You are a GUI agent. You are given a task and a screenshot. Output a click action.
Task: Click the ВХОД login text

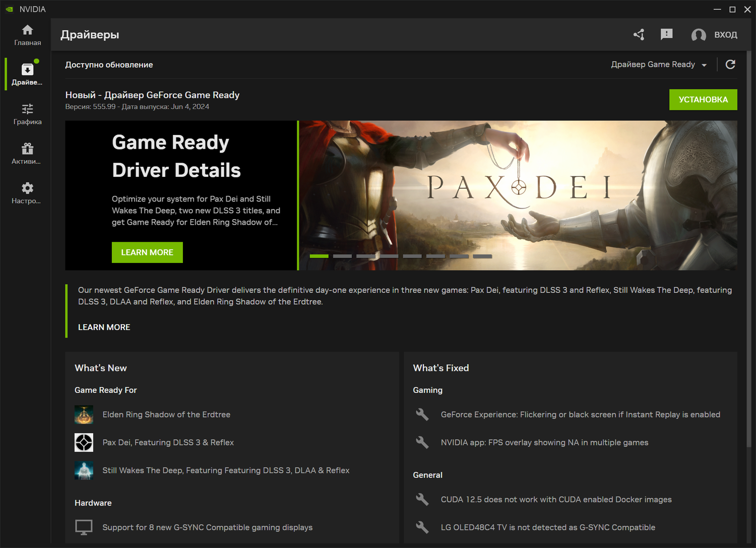(x=725, y=35)
